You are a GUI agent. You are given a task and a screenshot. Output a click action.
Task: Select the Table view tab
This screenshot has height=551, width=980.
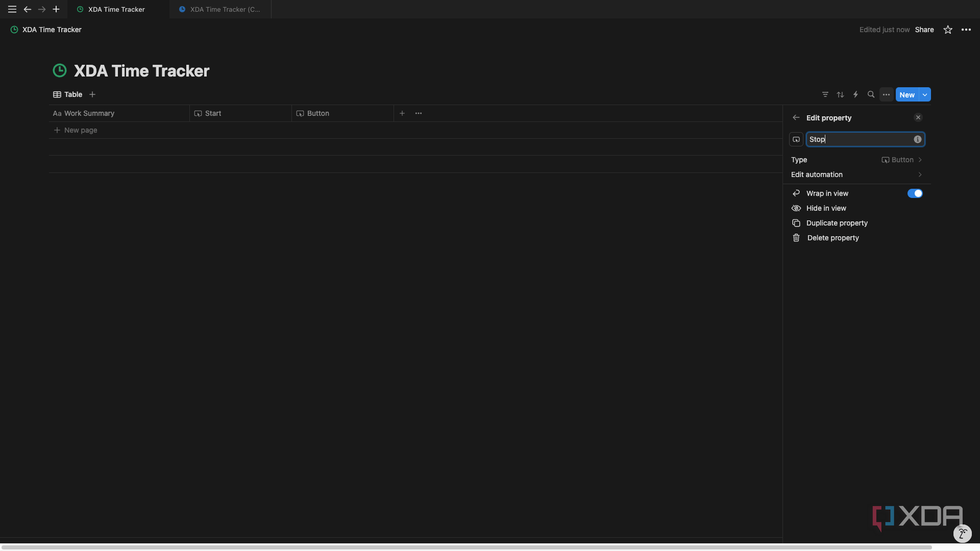coord(67,94)
